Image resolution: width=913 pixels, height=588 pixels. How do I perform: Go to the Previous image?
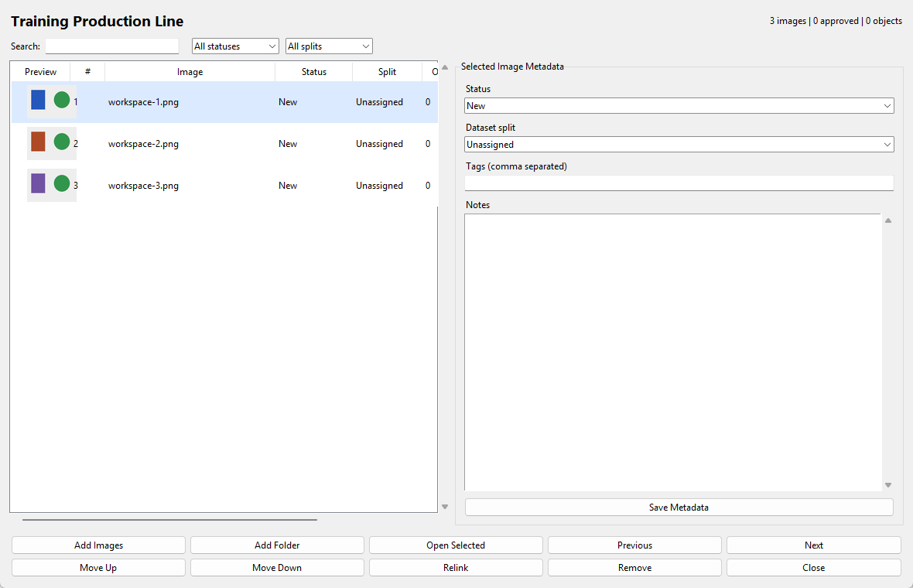pyautogui.click(x=634, y=545)
